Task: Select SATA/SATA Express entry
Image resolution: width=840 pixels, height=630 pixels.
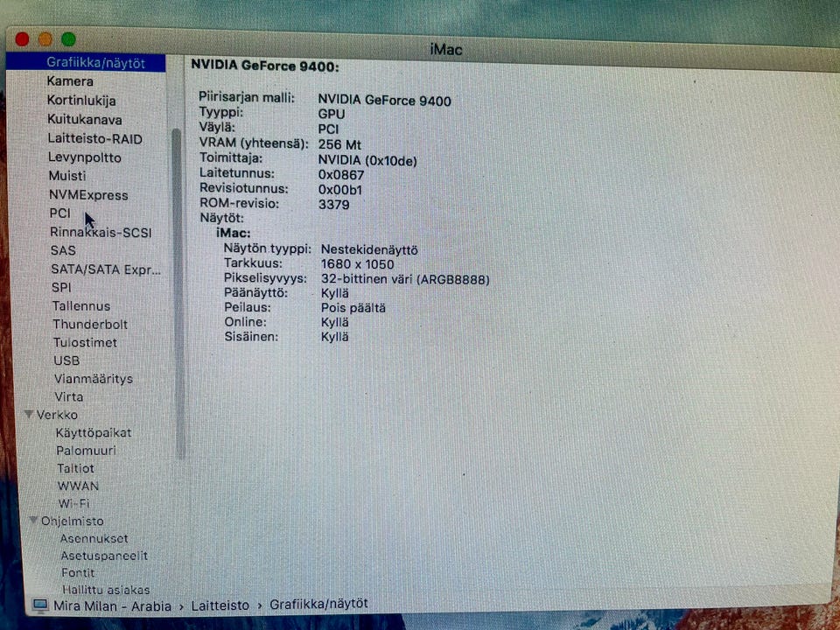Action: pos(106,269)
